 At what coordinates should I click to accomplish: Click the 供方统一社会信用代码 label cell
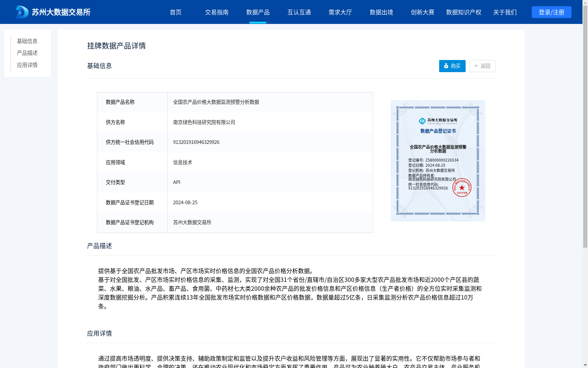pos(132,142)
